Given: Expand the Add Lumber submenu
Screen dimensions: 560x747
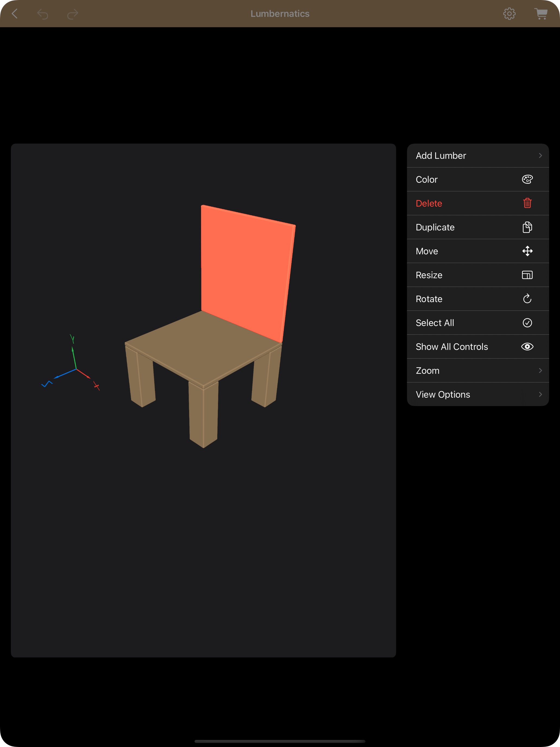Looking at the screenshot, I should (478, 155).
